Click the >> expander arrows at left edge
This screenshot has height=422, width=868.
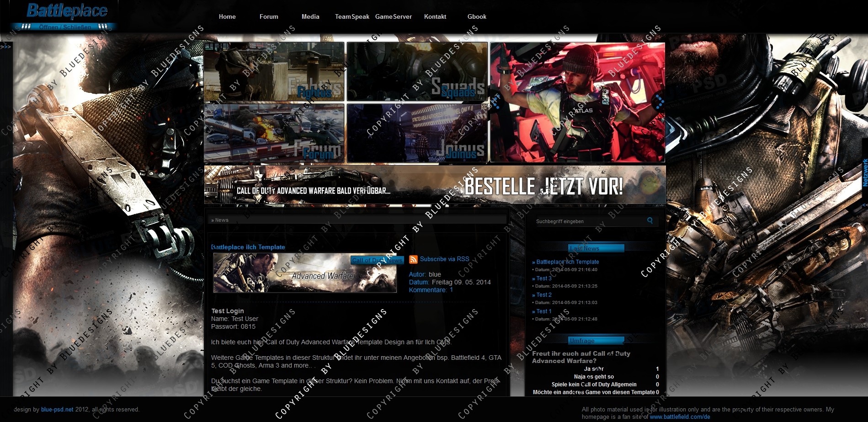[5, 47]
